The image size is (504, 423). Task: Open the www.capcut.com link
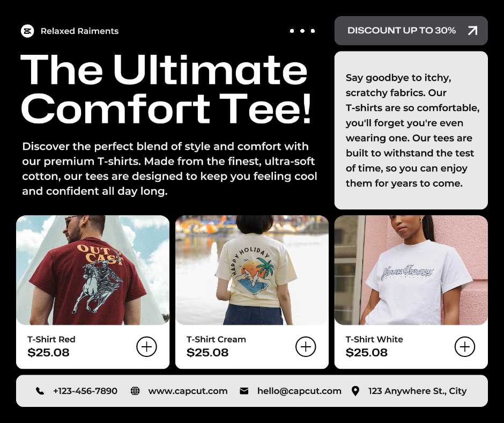188,391
